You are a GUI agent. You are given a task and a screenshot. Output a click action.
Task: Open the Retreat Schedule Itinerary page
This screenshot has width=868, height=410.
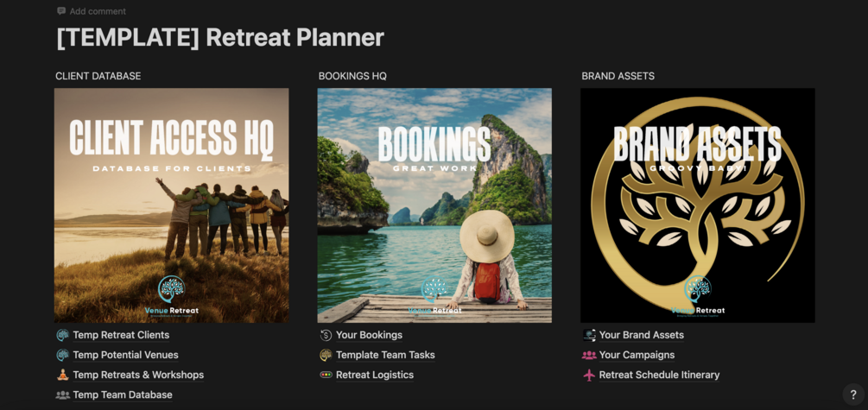(x=659, y=375)
